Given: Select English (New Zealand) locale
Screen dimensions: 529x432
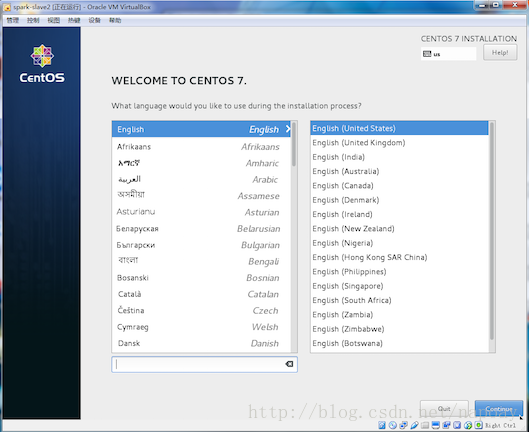Looking at the screenshot, I should [399, 229].
